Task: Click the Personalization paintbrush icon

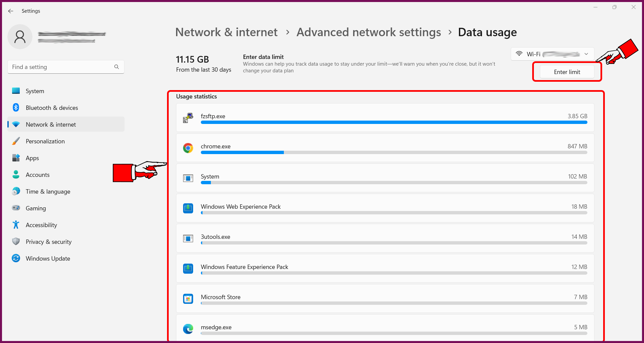Action: (x=16, y=141)
